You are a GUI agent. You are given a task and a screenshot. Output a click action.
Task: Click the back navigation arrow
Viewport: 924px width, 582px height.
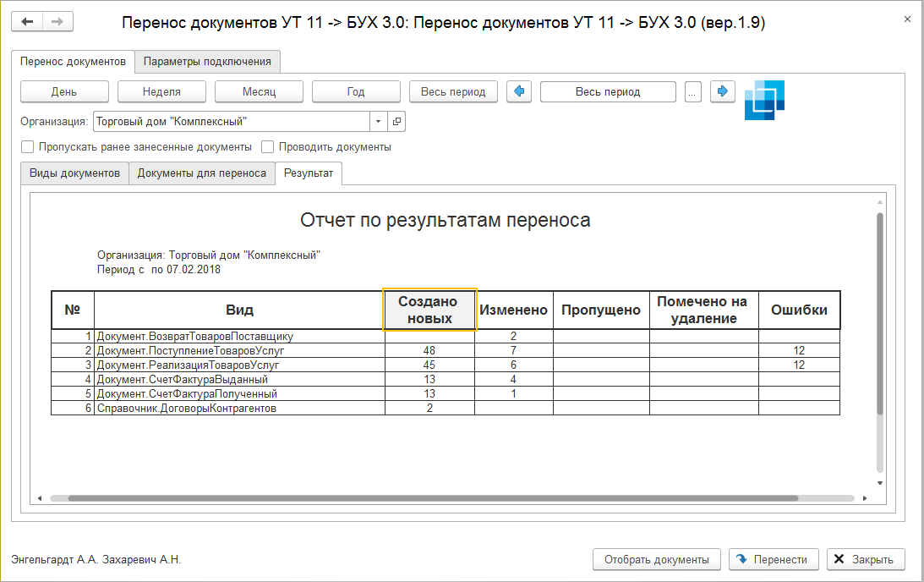point(28,21)
